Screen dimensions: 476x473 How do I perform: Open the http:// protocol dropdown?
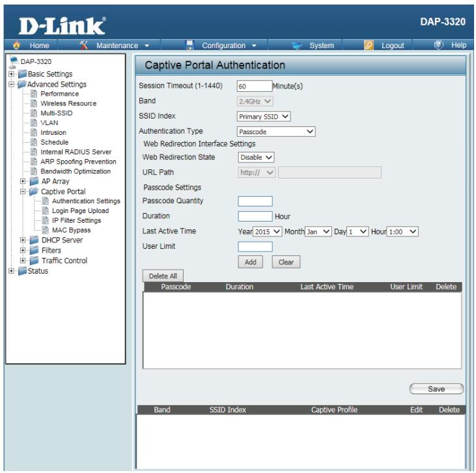tap(257, 173)
